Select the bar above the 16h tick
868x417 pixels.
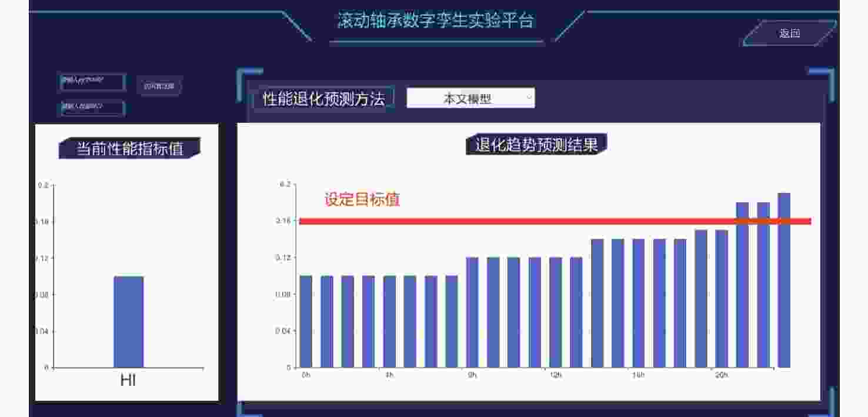pyautogui.click(x=639, y=303)
